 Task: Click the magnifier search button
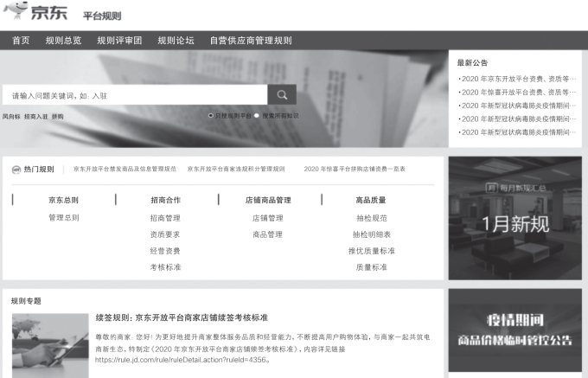(x=282, y=94)
